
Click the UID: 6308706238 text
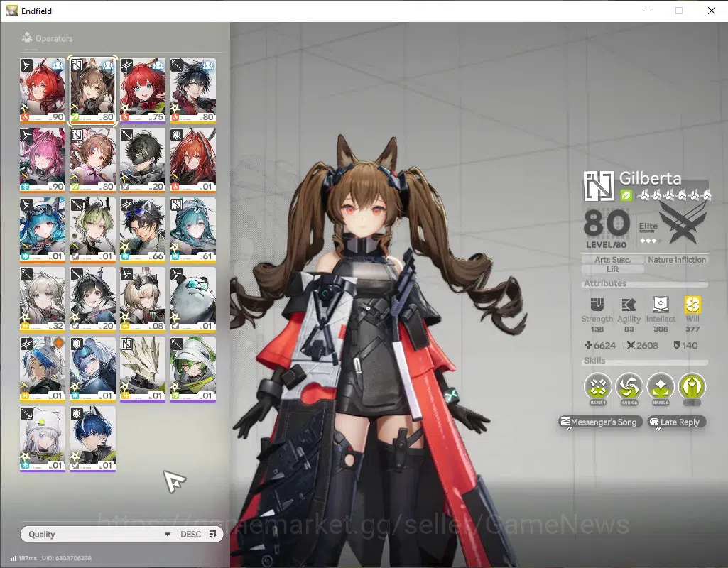pos(66,558)
